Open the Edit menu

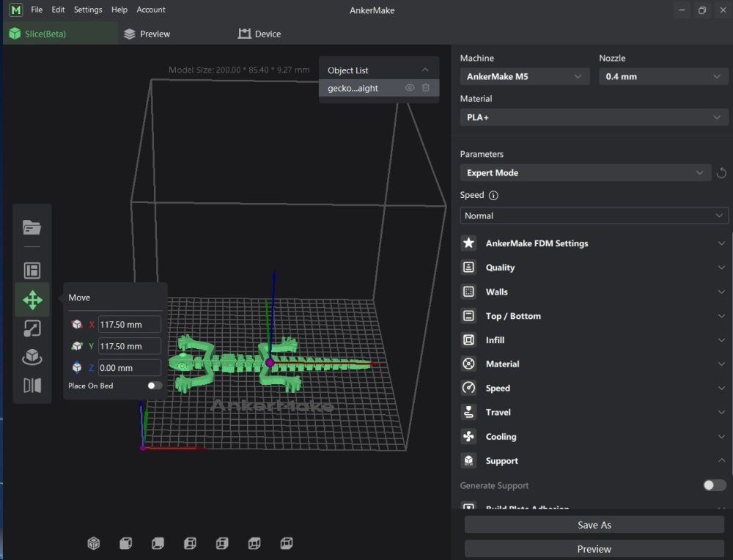[x=58, y=10]
